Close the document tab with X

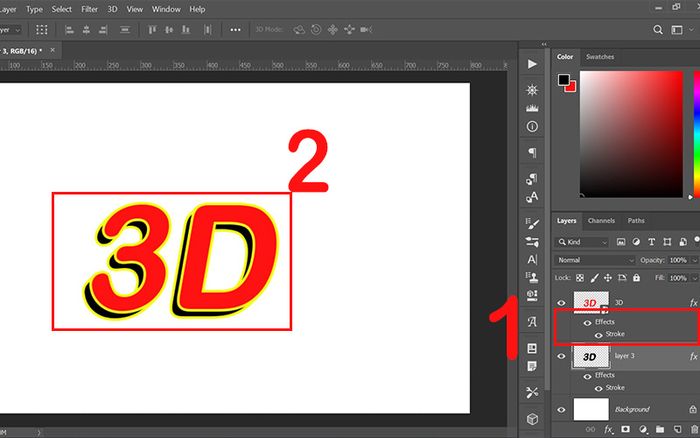pos(53,50)
